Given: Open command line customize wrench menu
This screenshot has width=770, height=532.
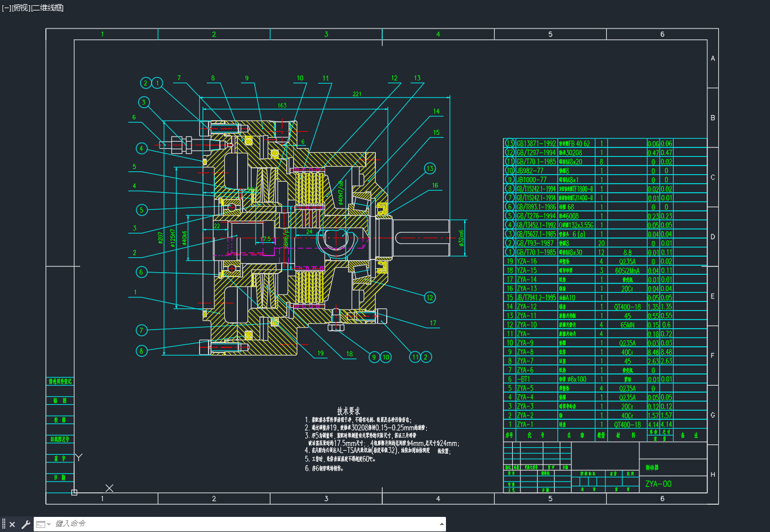Looking at the screenshot, I should [26, 524].
